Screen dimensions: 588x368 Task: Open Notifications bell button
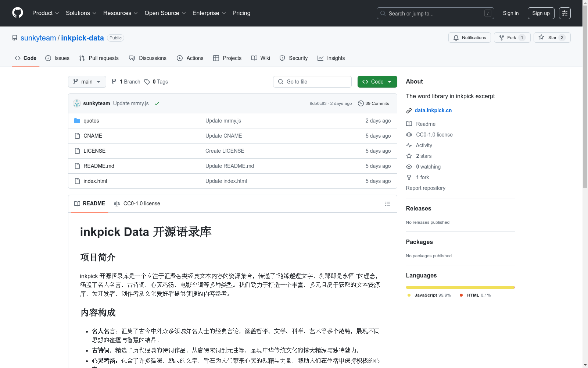tap(470, 38)
